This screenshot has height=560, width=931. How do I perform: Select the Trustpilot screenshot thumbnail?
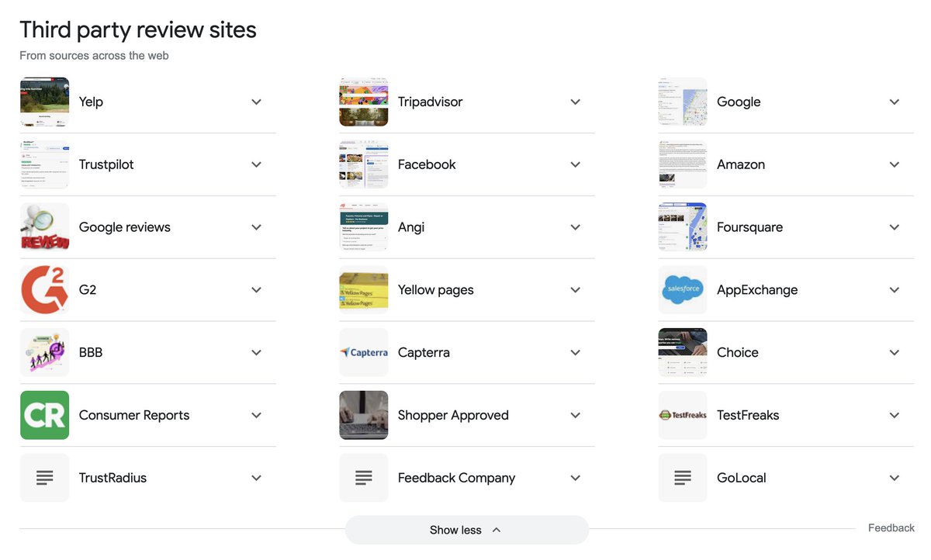44,164
